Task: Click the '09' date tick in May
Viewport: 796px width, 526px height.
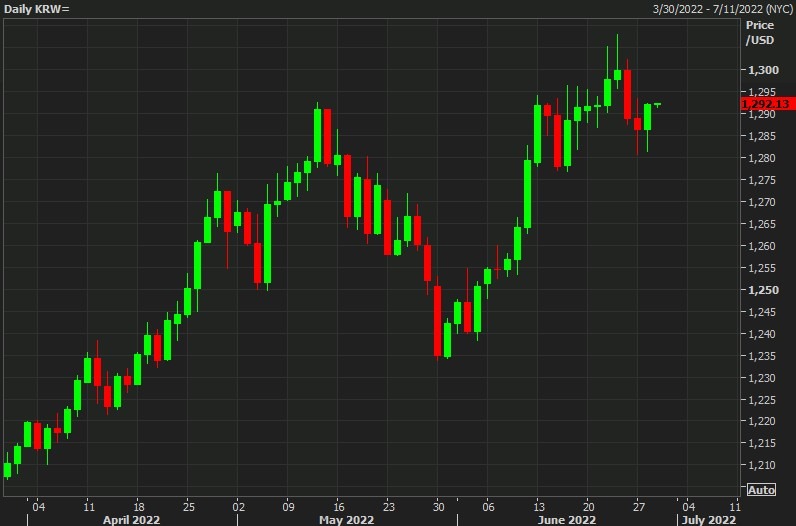Action: pyautogui.click(x=288, y=507)
